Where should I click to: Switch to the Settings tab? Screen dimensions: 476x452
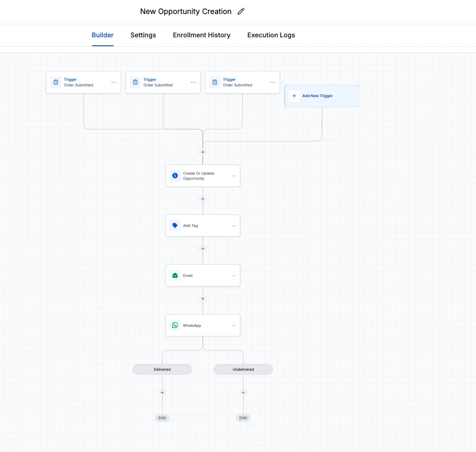143,35
